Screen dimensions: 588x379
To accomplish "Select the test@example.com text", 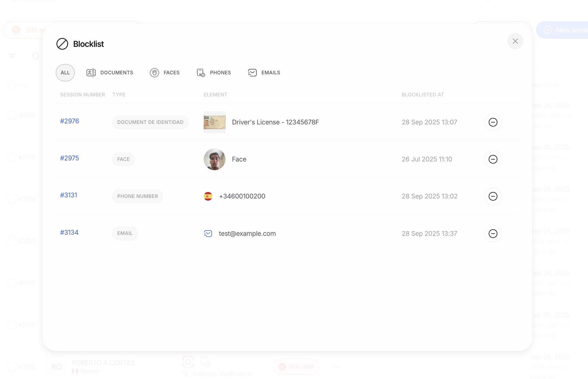I will (x=247, y=234).
